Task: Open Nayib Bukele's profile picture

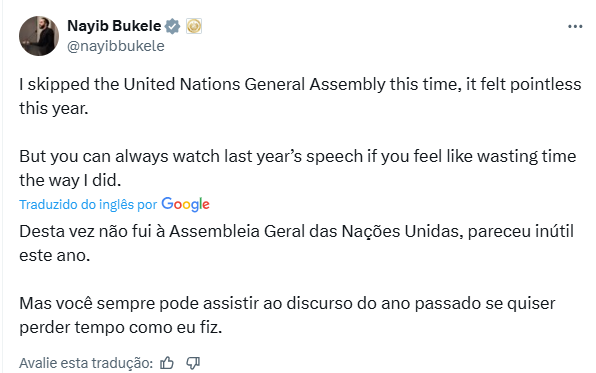Action: pos(39,36)
